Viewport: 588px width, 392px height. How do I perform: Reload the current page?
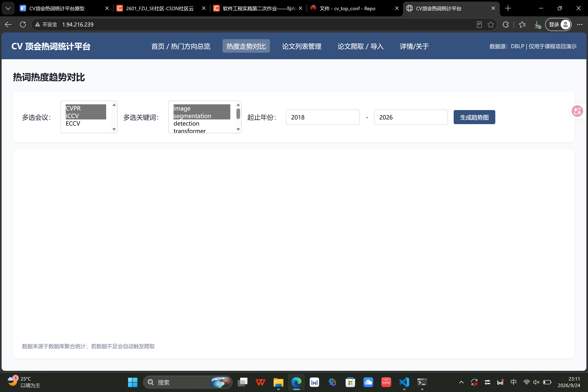click(x=23, y=24)
